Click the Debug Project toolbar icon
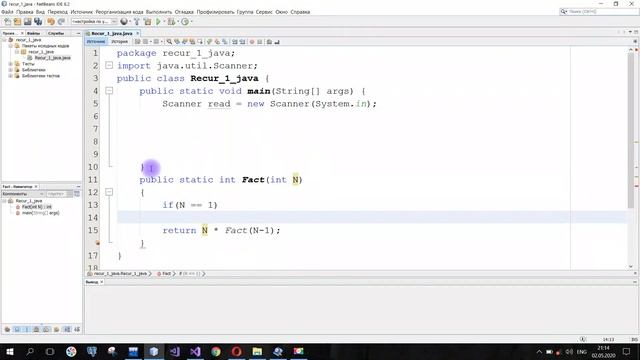 click(171, 22)
